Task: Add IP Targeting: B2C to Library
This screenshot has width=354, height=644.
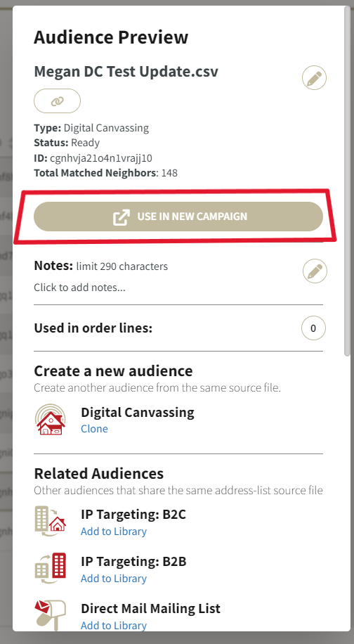Action: tap(114, 532)
